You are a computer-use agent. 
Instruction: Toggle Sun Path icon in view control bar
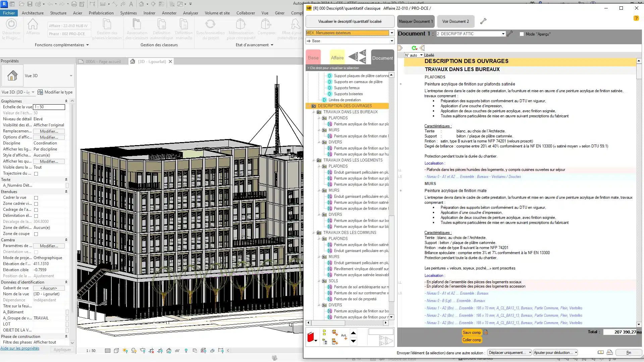pyautogui.click(x=125, y=351)
